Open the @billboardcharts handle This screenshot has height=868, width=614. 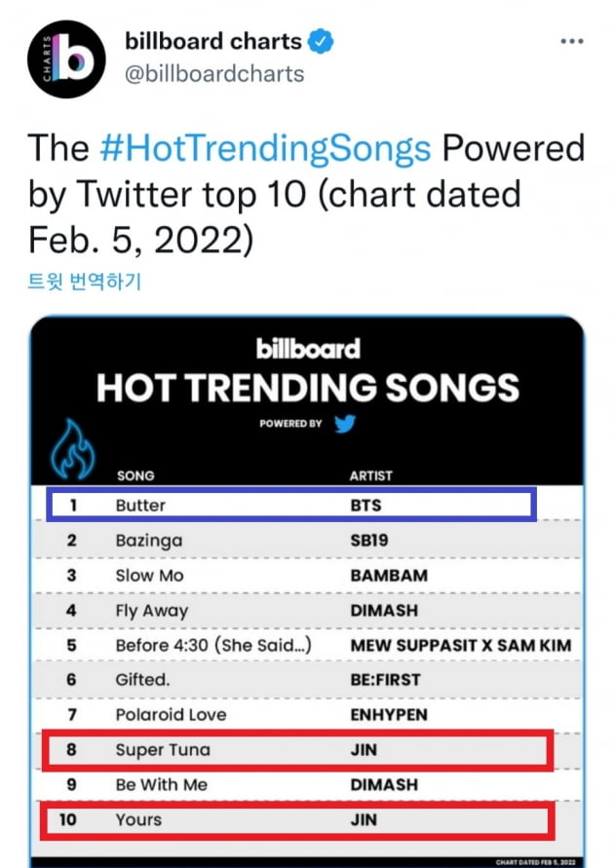(x=214, y=74)
